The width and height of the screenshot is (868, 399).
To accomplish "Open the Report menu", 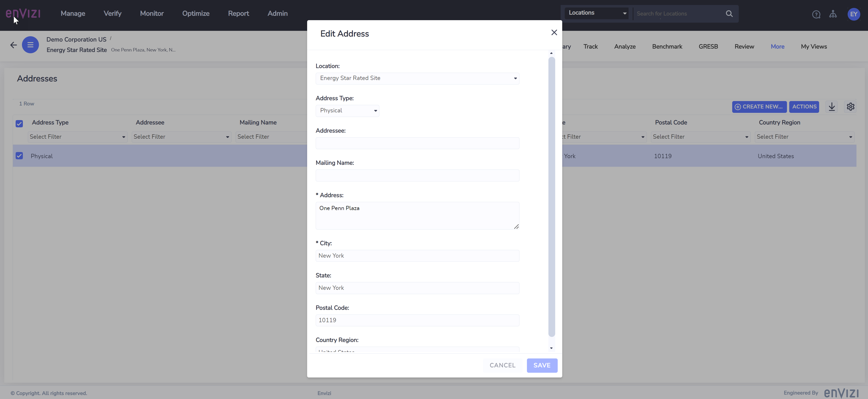I will tap(238, 14).
